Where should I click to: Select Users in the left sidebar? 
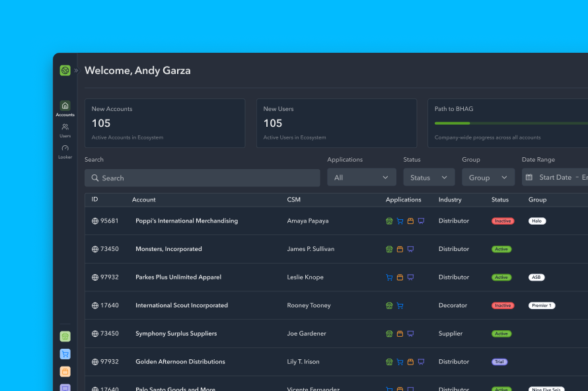tap(65, 127)
